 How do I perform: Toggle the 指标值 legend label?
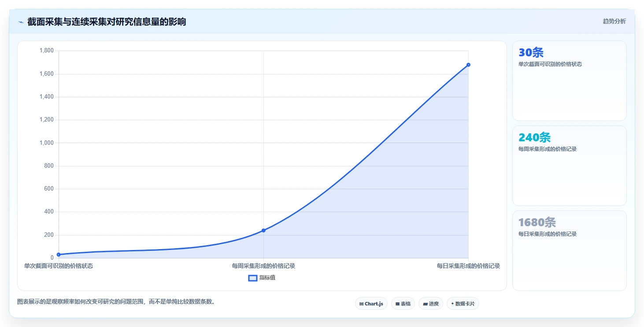267,278
